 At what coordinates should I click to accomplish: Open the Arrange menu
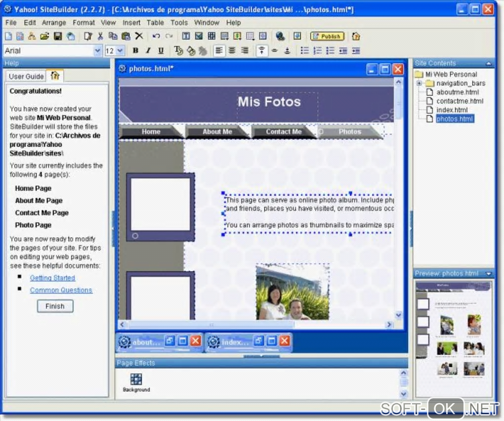click(x=54, y=23)
